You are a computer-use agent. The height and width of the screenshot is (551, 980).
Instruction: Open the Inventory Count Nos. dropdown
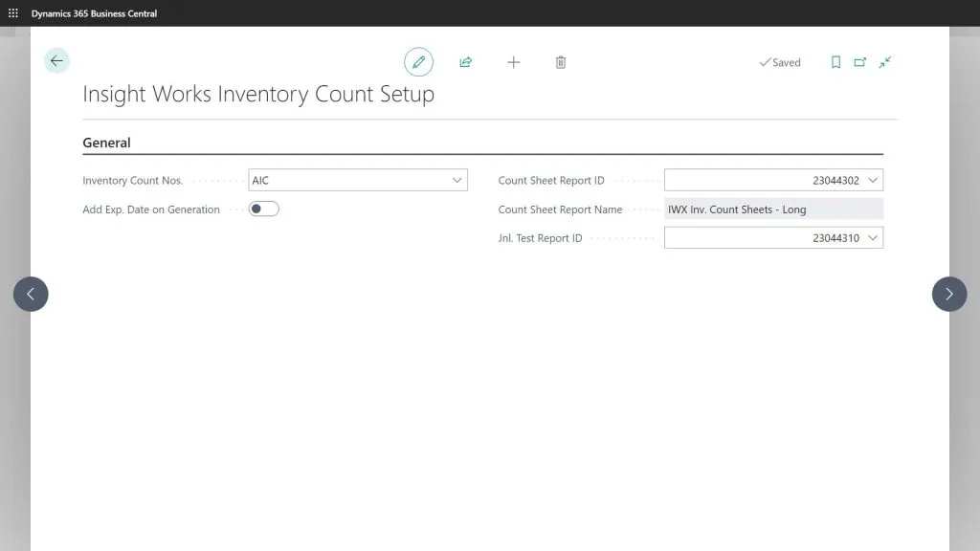pyautogui.click(x=457, y=179)
